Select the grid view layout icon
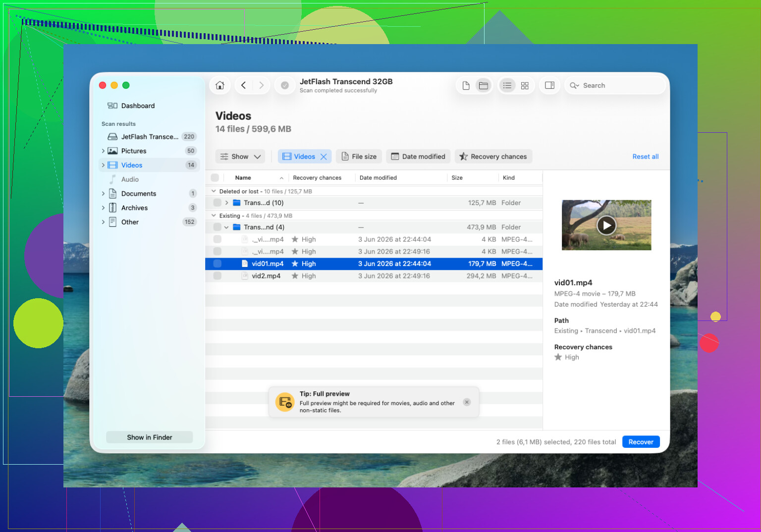This screenshot has width=761, height=532. (x=525, y=86)
